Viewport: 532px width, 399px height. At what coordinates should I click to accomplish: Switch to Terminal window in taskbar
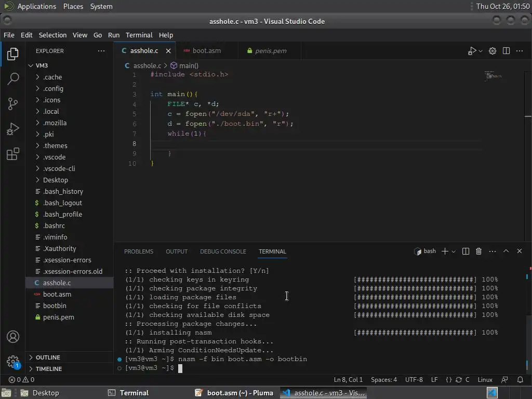pyautogui.click(x=129, y=393)
